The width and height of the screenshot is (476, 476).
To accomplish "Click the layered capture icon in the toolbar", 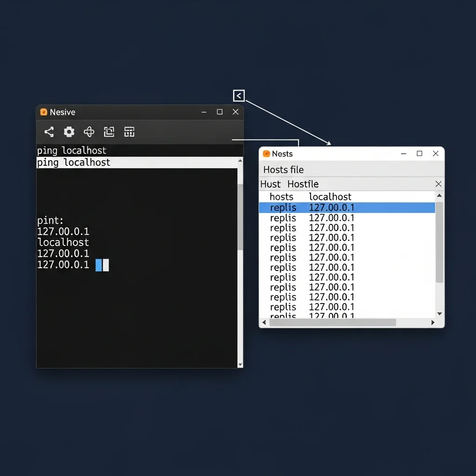I will click(x=109, y=132).
